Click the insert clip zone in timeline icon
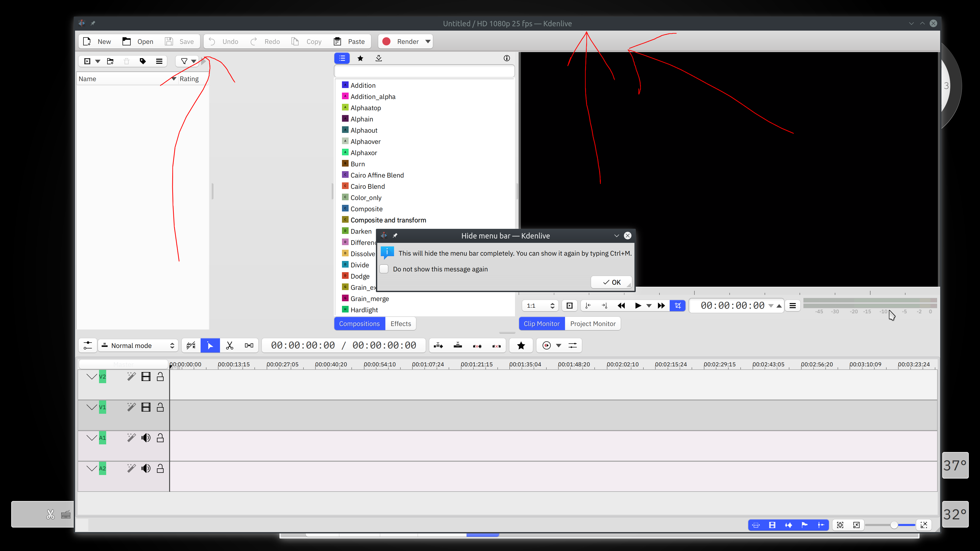 point(438,345)
